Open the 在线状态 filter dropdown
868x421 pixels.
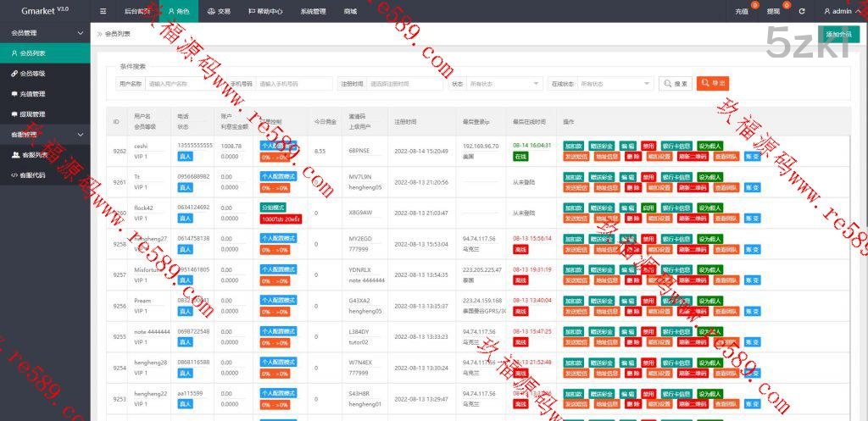pyautogui.click(x=615, y=84)
